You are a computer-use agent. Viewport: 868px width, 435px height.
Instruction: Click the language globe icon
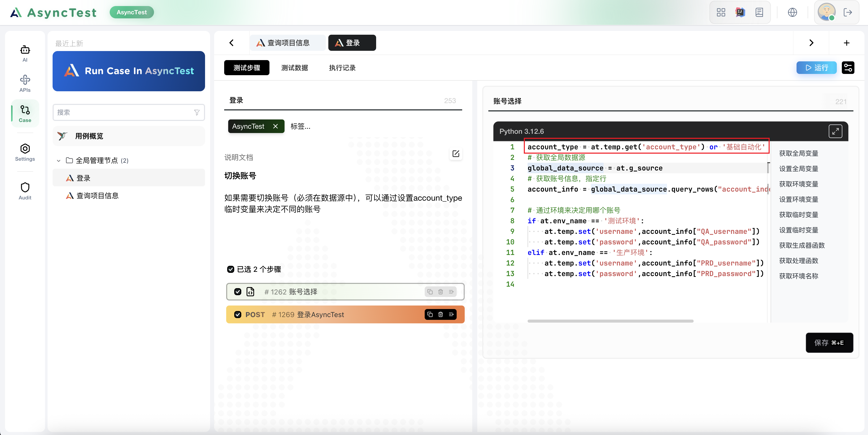pyautogui.click(x=792, y=13)
